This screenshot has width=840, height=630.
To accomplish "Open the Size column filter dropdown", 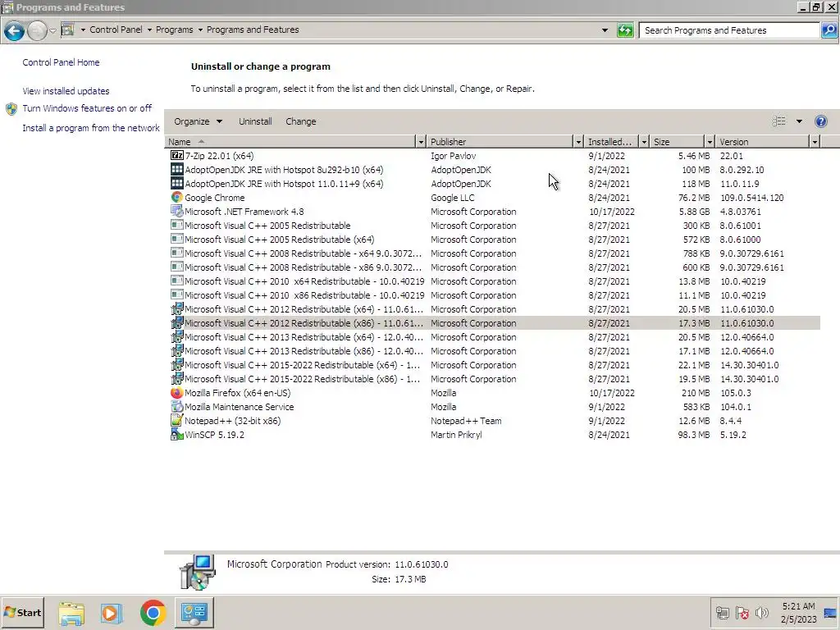I will 710,142.
